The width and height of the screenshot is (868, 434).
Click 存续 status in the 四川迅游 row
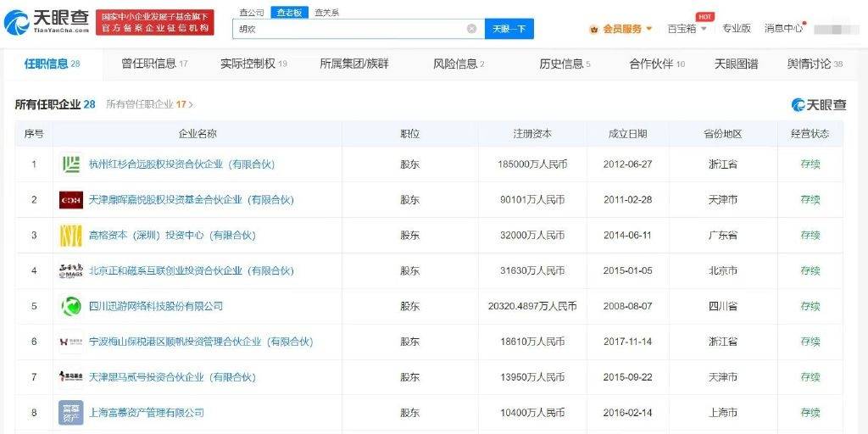[810, 306]
